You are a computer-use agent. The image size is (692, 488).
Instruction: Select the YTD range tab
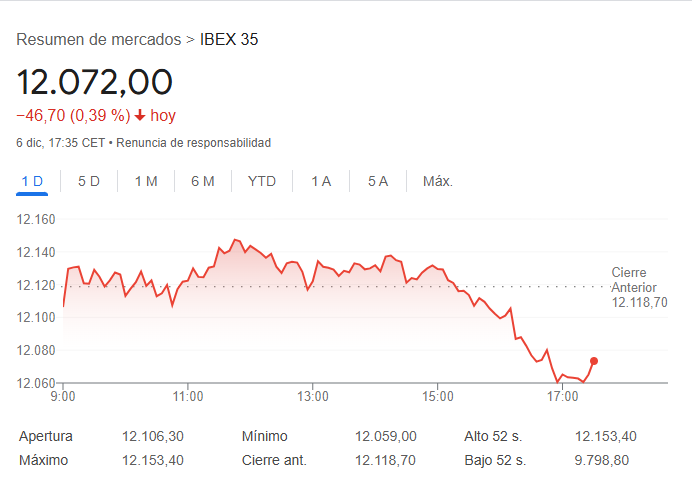point(262,181)
